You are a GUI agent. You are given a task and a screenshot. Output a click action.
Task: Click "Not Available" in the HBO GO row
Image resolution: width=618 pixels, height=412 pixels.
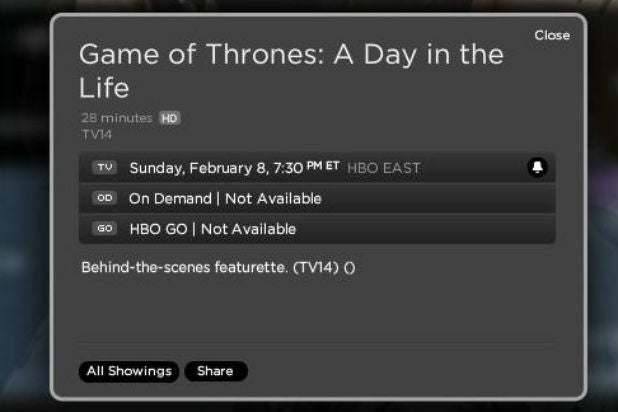pos(248,228)
